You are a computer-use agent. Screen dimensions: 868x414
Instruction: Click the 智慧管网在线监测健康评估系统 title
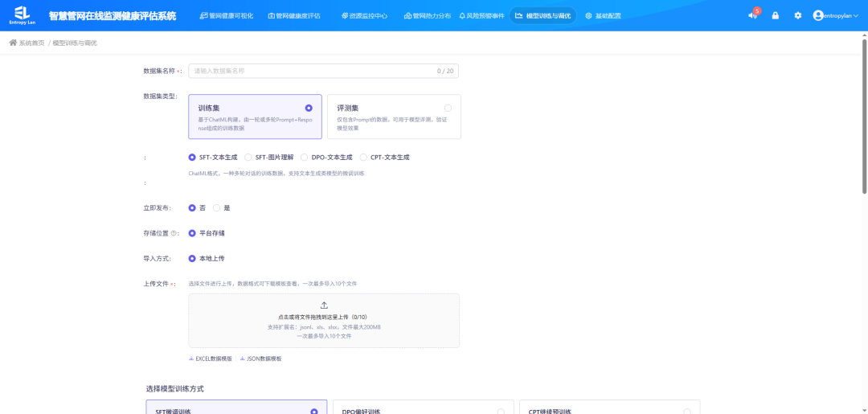113,16
